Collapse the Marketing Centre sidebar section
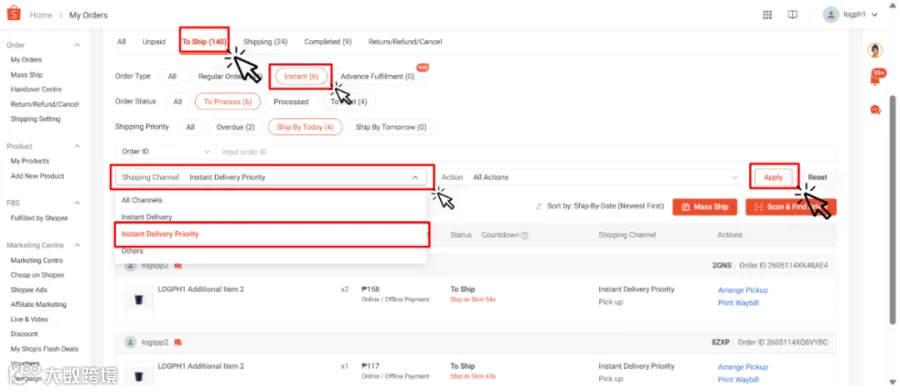 point(77,245)
